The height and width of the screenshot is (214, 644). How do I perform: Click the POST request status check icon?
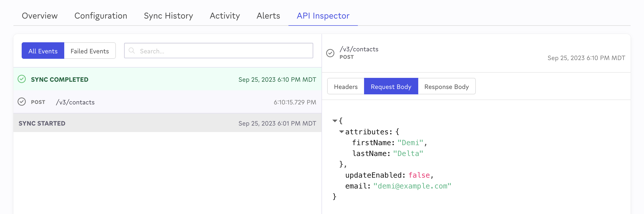pos(22,102)
